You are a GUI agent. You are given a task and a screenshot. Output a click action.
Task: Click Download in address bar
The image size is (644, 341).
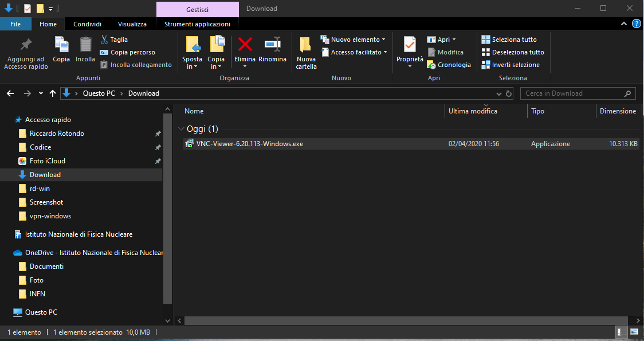144,93
